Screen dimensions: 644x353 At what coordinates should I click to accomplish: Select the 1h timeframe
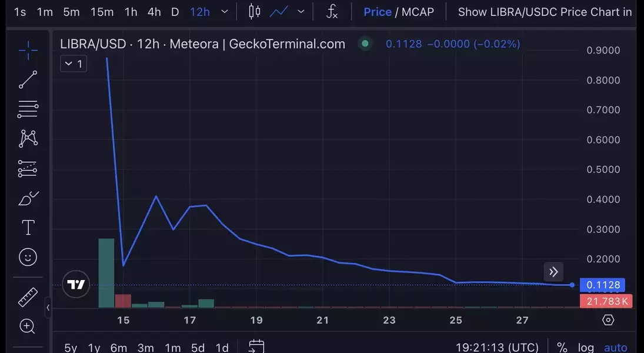pos(131,12)
